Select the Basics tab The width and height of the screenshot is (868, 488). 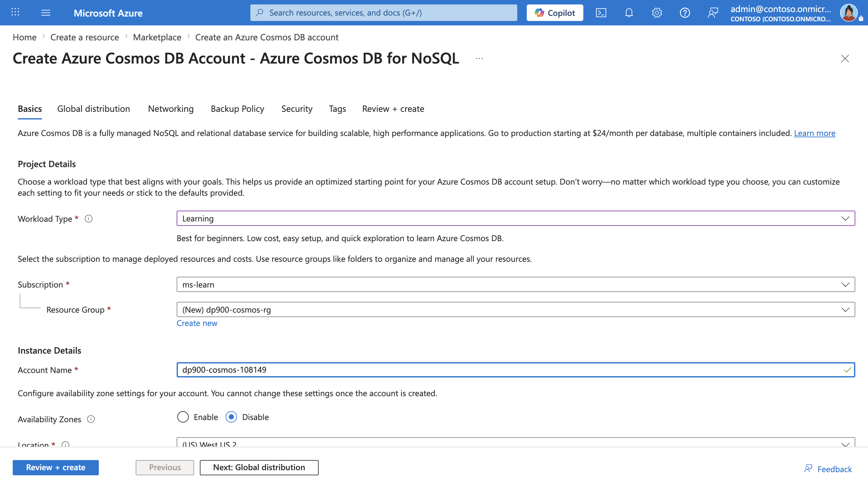[30, 109]
